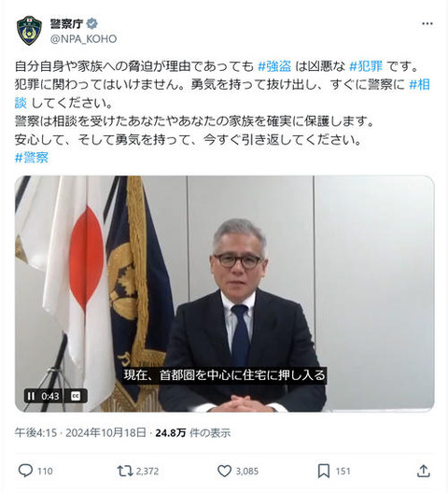Pause the video playback
448x493 pixels.
(x=31, y=396)
